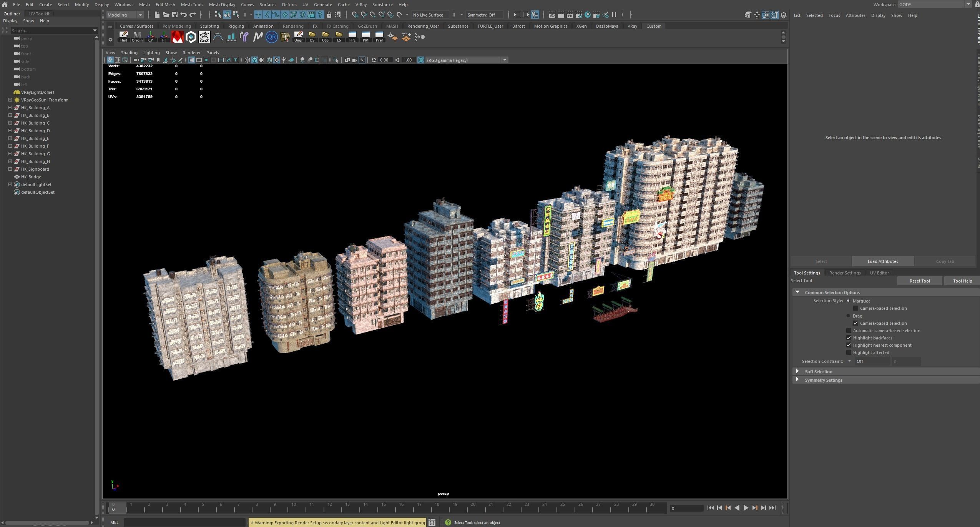The height and width of the screenshot is (527, 980).
Task: Expand HK_Building_D in Outliner
Action: [10, 130]
